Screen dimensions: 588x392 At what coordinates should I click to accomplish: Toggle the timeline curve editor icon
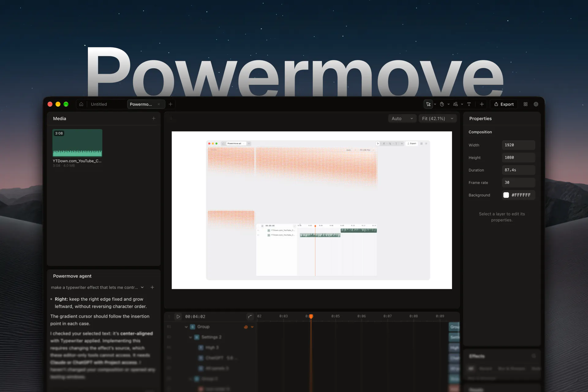click(250, 317)
